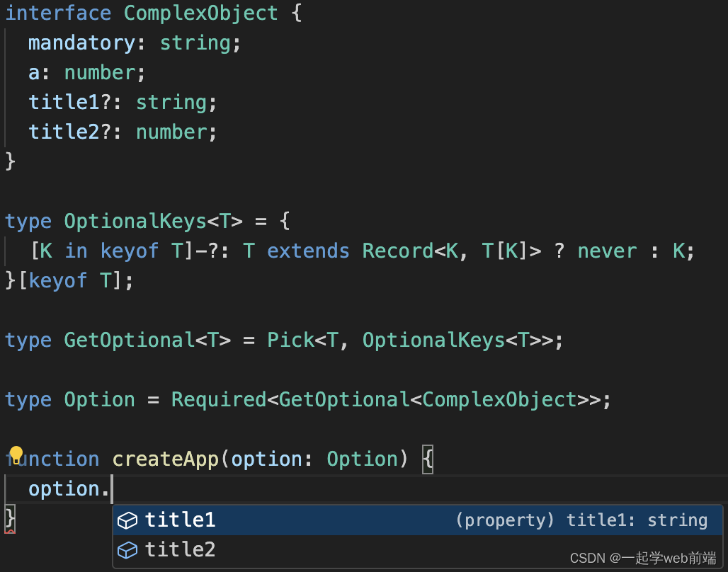Click the highlighted opening brace of createApp
728x572 pixels.
click(x=428, y=459)
